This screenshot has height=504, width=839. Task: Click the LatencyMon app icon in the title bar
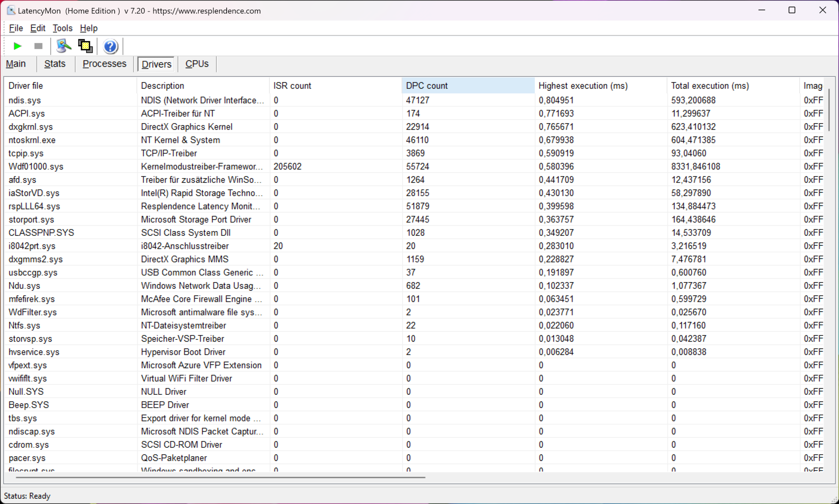pyautogui.click(x=11, y=10)
